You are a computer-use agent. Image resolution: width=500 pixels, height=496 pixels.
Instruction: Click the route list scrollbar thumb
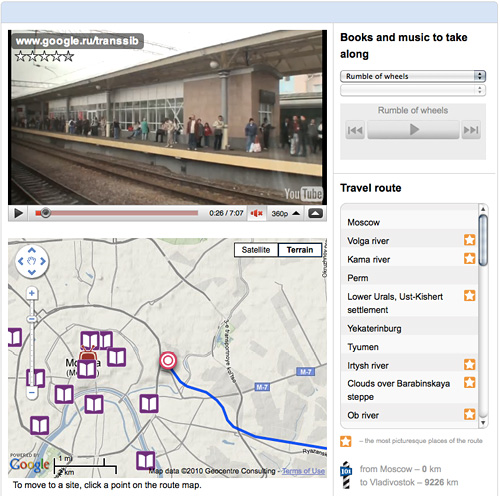click(483, 240)
